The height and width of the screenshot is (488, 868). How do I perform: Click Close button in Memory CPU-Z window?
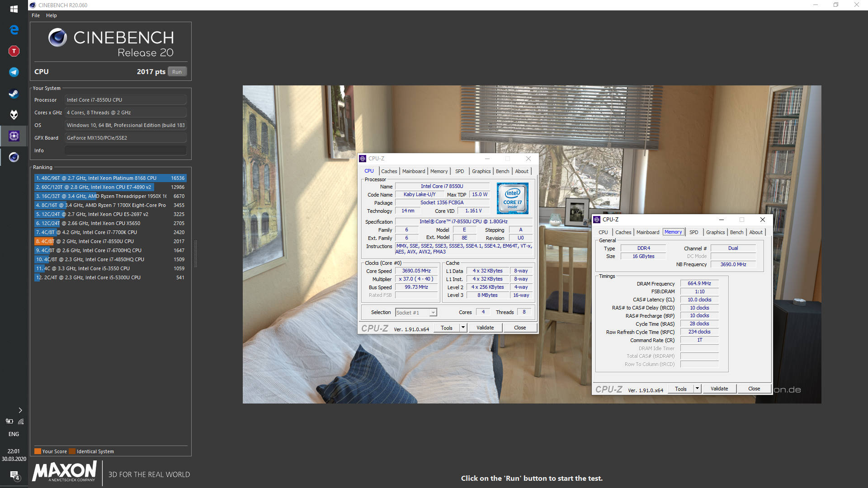(754, 389)
